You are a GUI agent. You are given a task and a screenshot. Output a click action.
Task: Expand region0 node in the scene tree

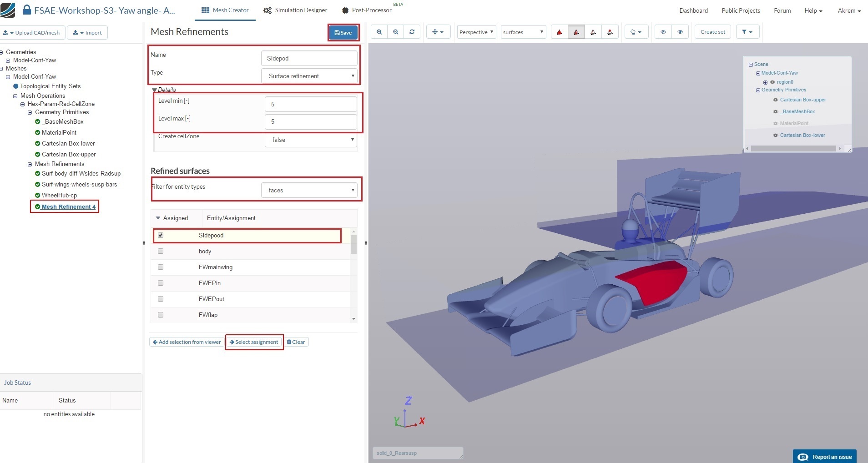(765, 82)
